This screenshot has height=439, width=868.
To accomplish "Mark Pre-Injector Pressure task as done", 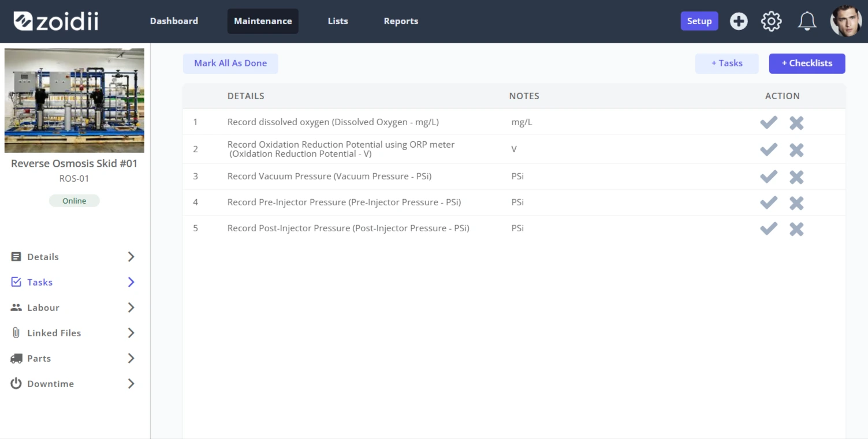I will tap(769, 202).
